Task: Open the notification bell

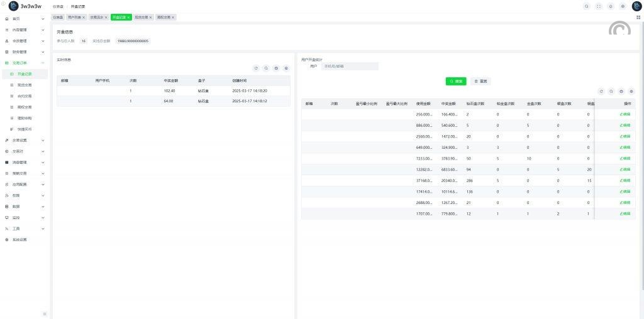Action: [611, 6]
